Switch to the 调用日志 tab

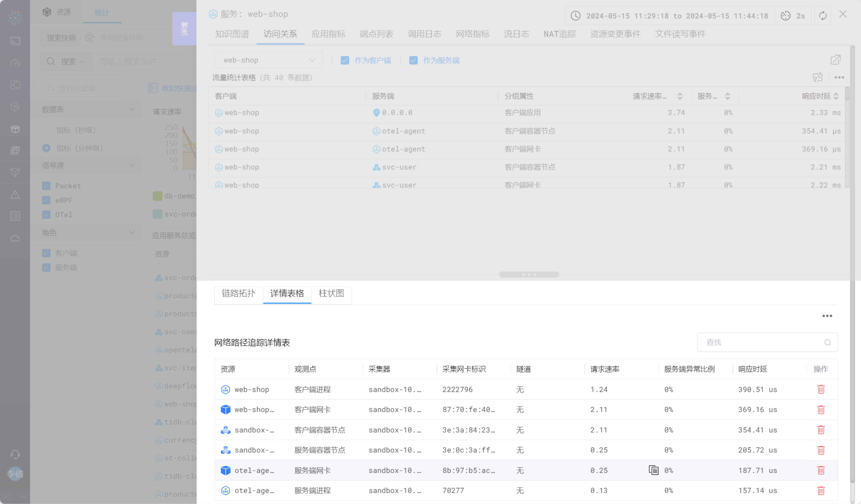[424, 34]
